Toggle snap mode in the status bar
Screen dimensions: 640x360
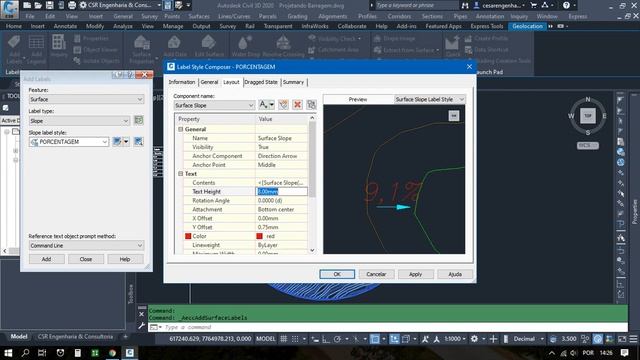tap(295, 339)
